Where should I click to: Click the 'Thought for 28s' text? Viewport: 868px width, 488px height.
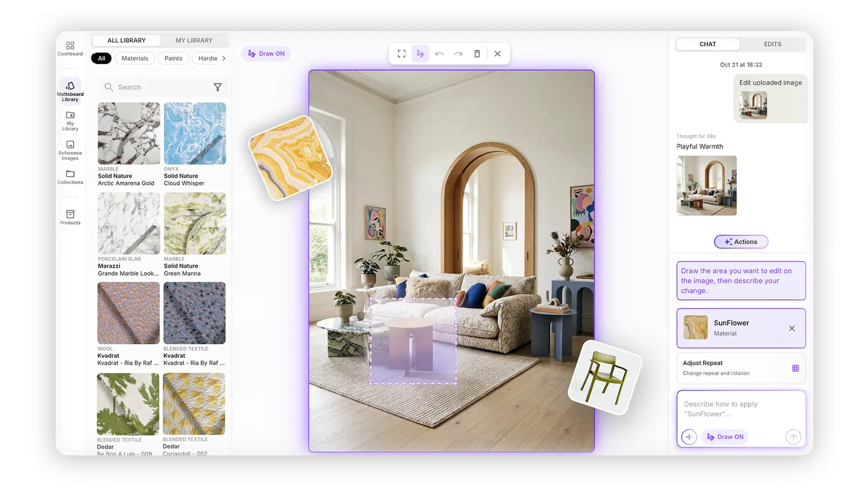695,136
